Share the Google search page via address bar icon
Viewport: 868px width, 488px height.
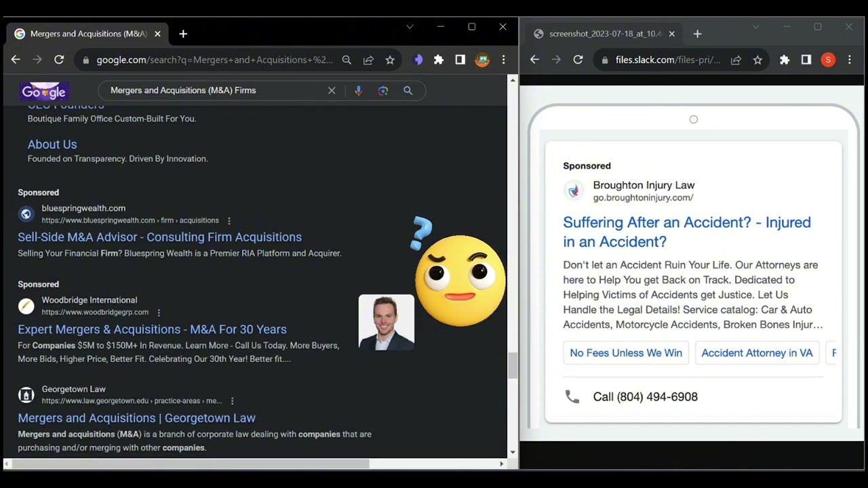368,60
